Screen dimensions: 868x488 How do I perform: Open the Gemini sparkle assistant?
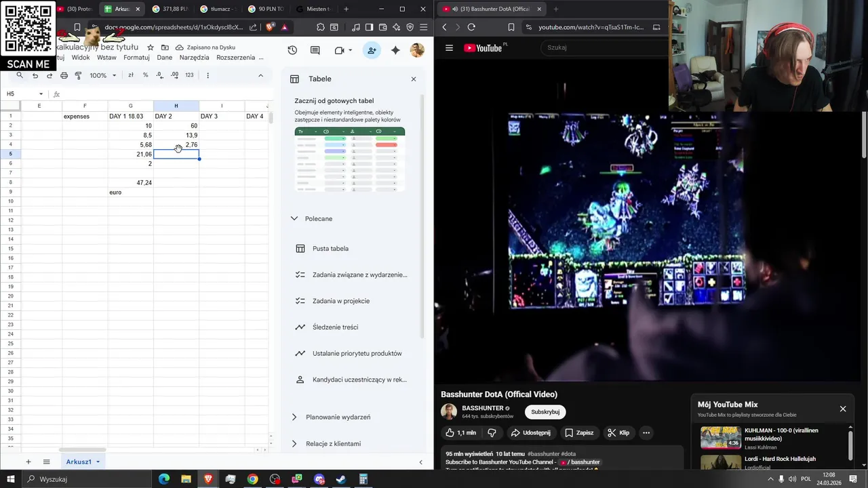pyautogui.click(x=395, y=50)
